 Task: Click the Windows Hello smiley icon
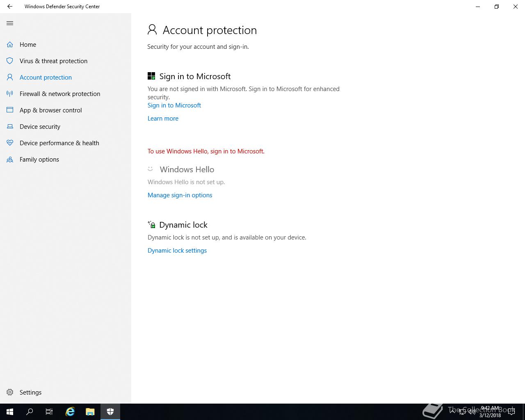[151, 169]
